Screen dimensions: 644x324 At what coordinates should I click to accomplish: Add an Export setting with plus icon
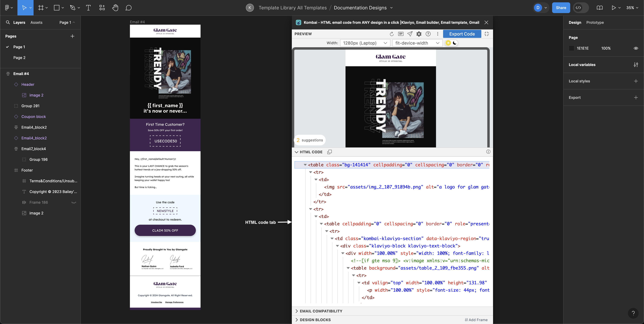[x=636, y=98]
